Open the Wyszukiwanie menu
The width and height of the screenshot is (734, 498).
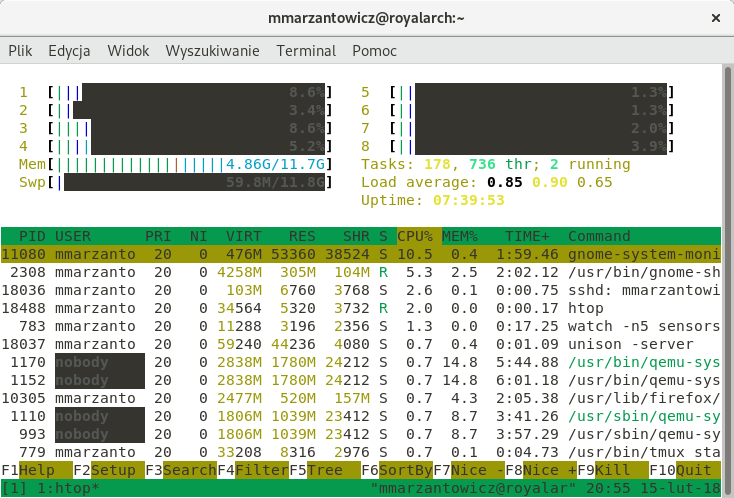(x=212, y=51)
